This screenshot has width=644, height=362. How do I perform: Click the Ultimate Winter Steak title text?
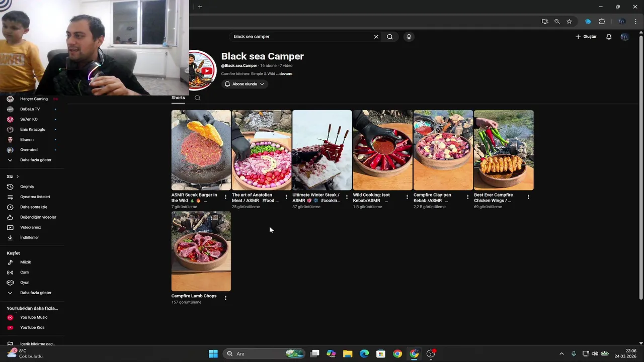click(316, 198)
